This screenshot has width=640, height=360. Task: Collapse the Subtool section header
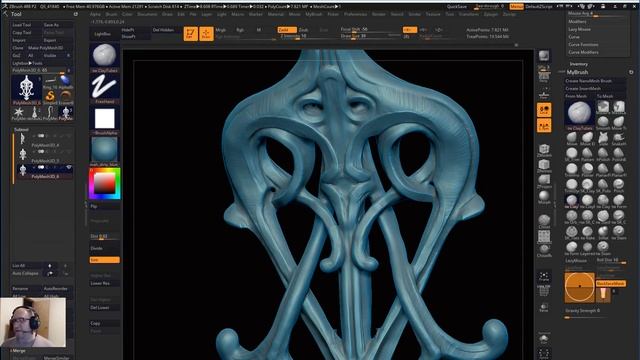[22, 129]
